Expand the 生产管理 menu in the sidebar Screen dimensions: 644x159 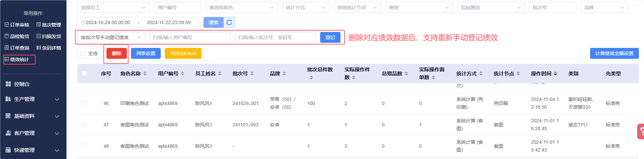(33, 99)
